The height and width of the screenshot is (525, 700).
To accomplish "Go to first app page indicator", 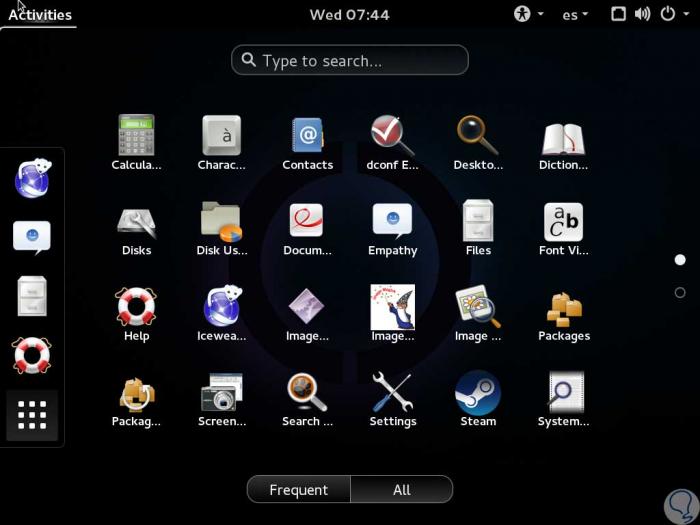I will tap(680, 260).
